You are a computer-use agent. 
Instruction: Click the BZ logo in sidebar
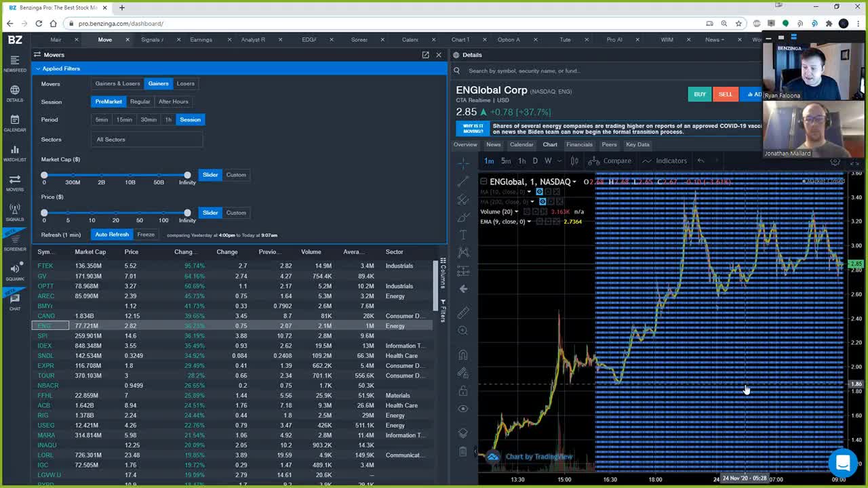coord(15,40)
